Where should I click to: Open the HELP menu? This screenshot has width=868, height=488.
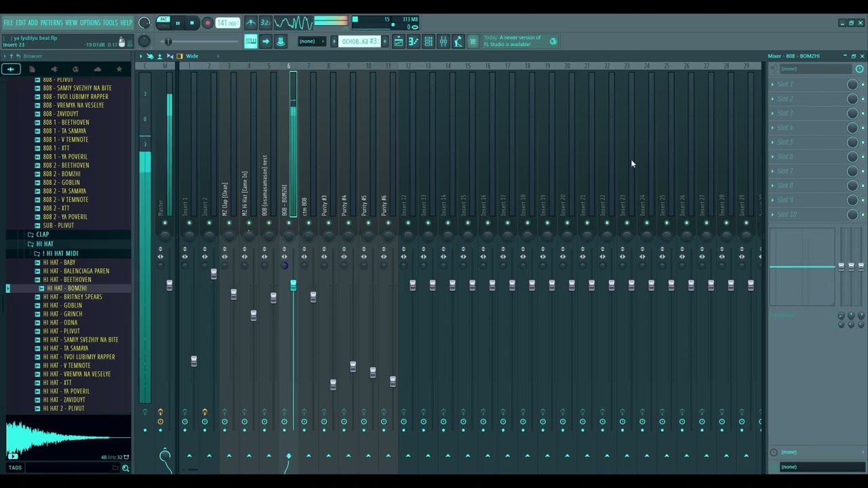(x=126, y=22)
